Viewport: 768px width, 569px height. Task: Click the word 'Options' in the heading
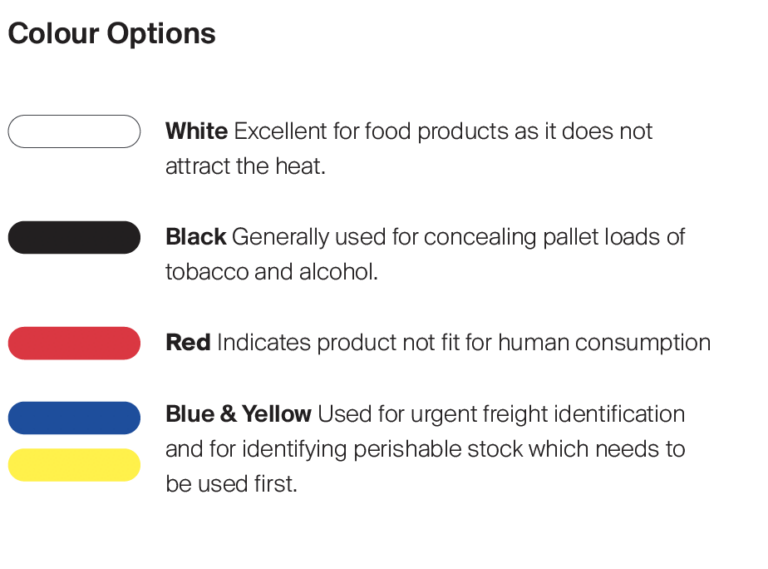pyautogui.click(x=161, y=35)
